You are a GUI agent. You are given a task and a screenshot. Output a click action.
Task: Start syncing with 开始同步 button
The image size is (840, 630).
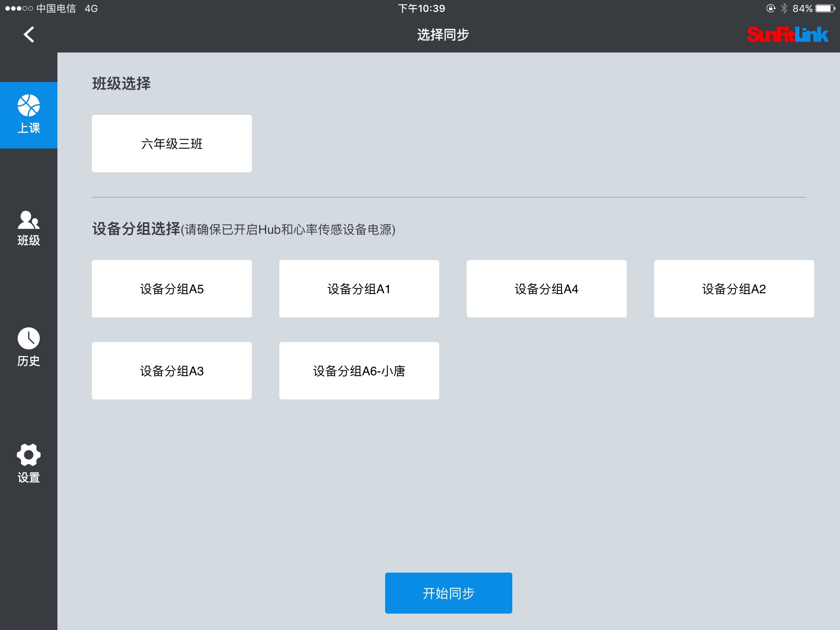[449, 593]
